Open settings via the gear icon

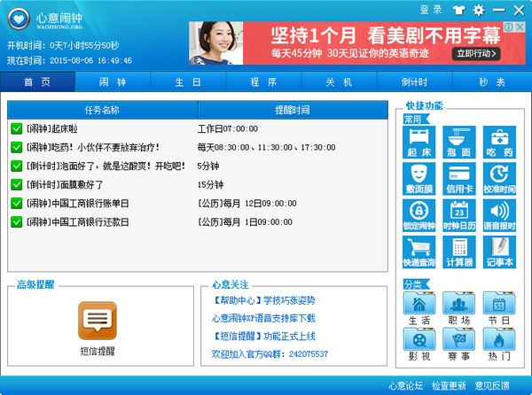(479, 11)
